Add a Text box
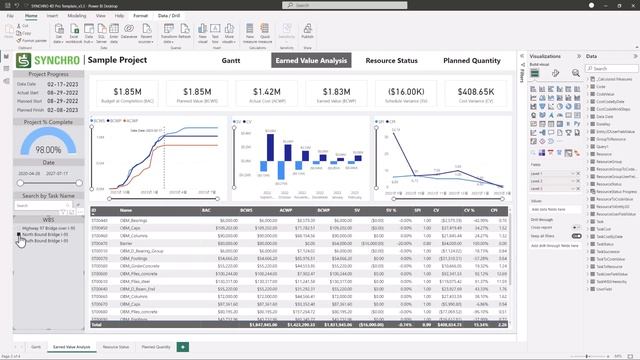The width and height of the screenshot is (640, 360). (x=215, y=33)
